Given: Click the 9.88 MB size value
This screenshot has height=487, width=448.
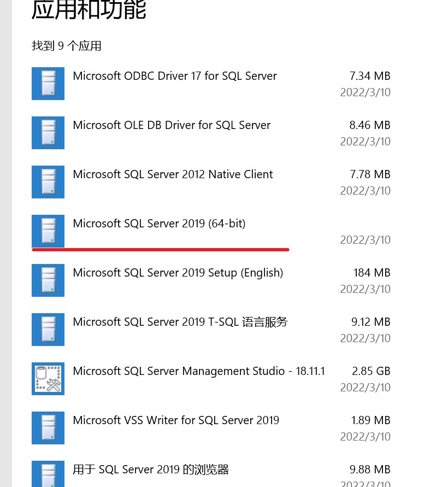Looking at the screenshot, I should coord(370,470).
